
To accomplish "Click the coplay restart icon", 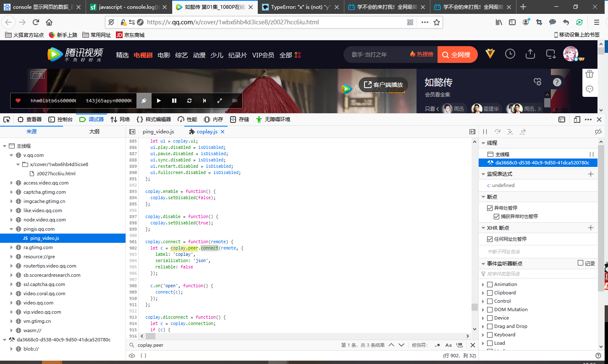I will point(204,101).
